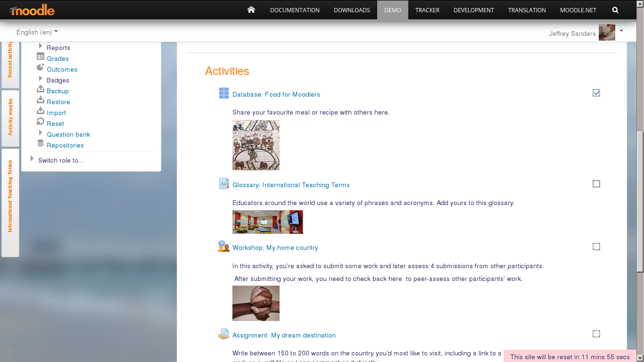Click the Backup upload icon
Viewport: 644px width, 362px height.
click(x=41, y=89)
